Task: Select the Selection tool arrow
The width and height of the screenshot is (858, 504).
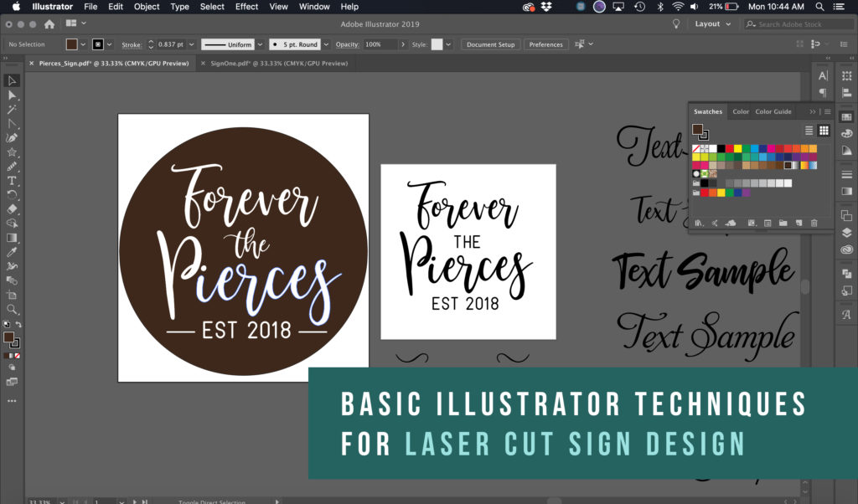Action: 12,81
